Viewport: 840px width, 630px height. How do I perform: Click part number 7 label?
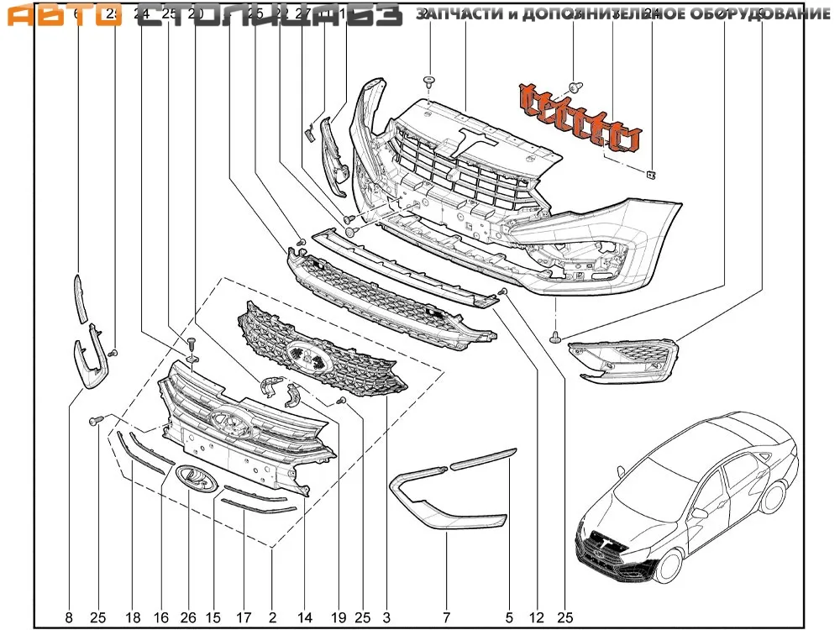tap(446, 618)
